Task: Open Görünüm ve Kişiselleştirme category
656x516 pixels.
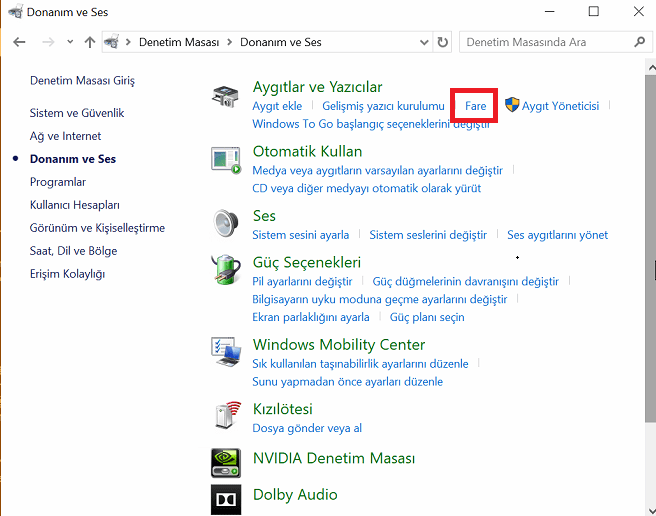Action: pyautogui.click(x=97, y=228)
